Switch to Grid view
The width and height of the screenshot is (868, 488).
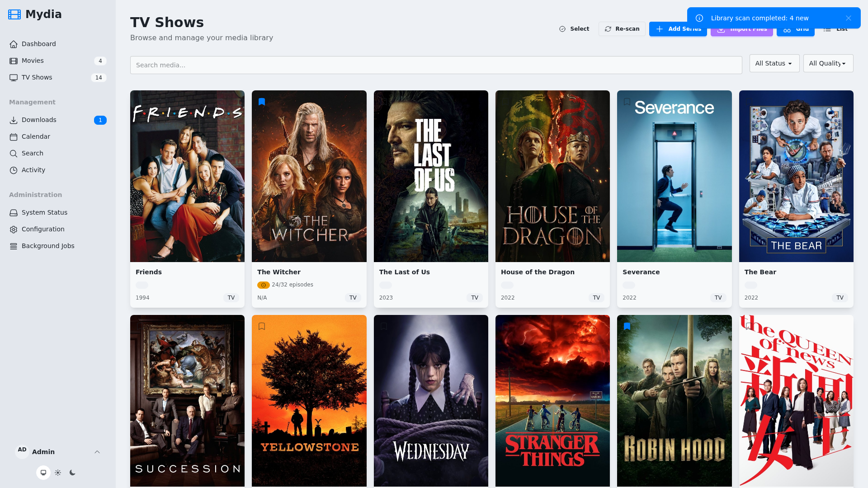coord(795,28)
